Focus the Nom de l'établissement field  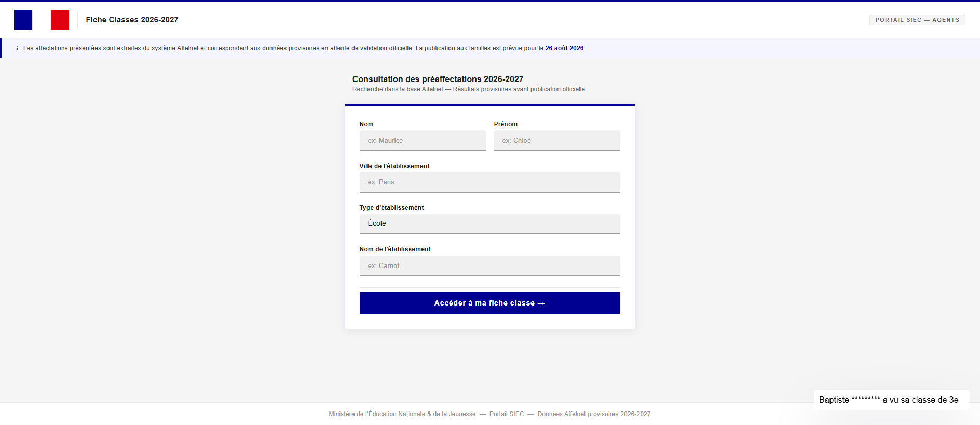490,265
